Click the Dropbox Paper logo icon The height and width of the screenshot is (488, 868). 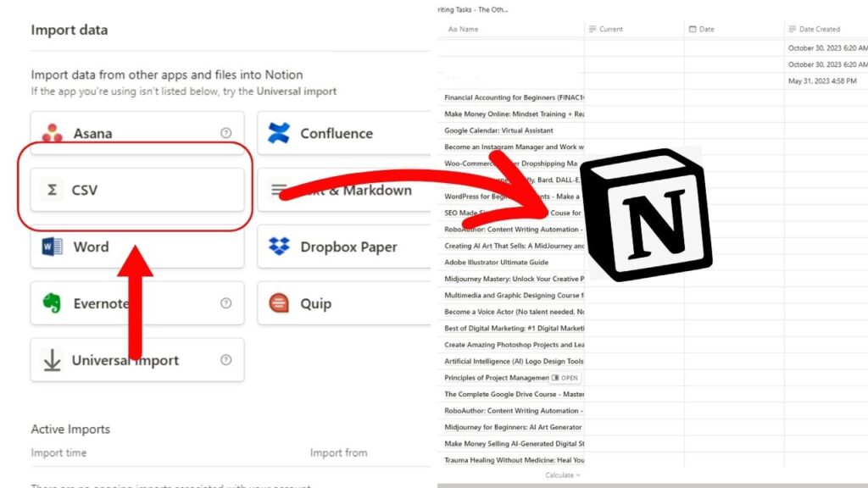point(279,247)
